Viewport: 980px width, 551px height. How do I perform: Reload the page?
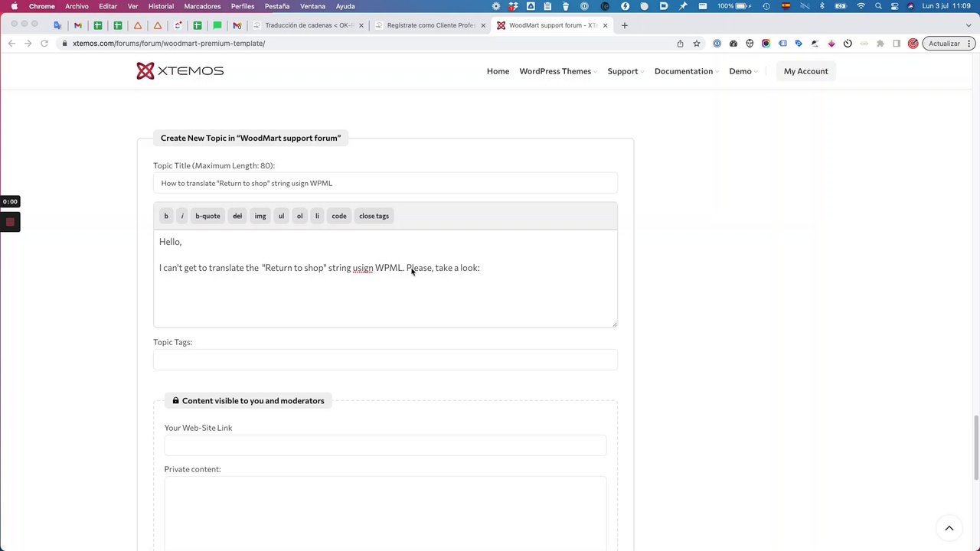pyautogui.click(x=44, y=44)
